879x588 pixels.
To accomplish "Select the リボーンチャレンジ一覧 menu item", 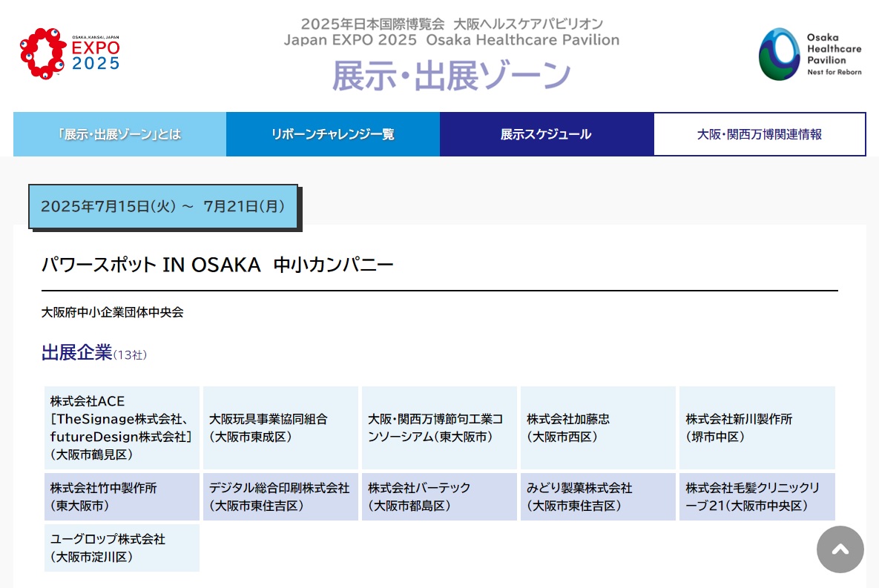I will pos(332,134).
